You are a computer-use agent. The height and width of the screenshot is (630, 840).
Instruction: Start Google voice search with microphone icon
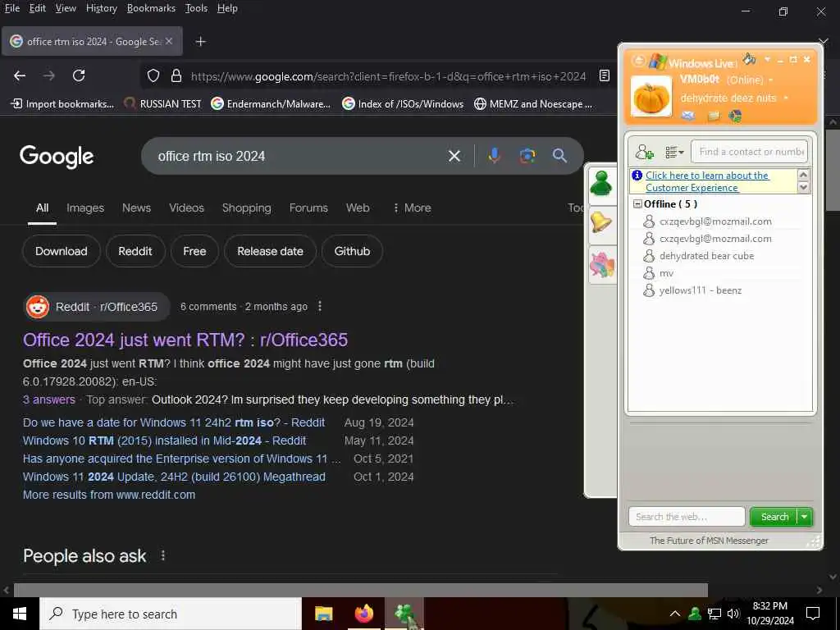(x=495, y=156)
